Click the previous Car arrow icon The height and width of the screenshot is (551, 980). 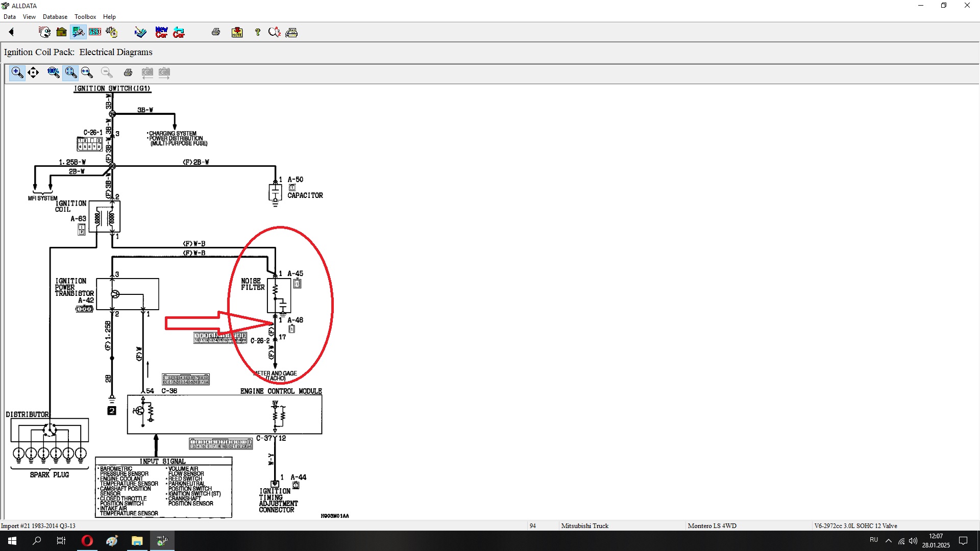point(179,32)
